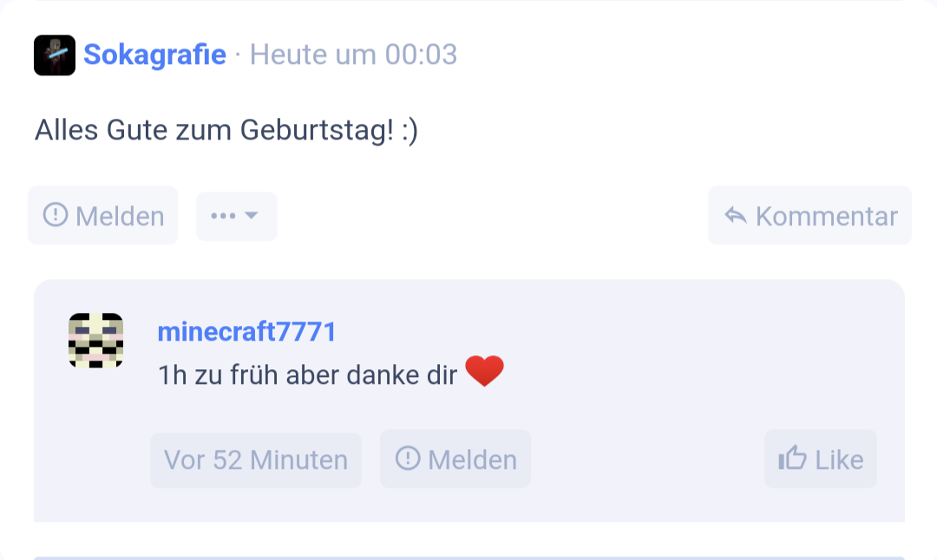Click the exclamation icon on the Melden button
The width and height of the screenshot is (937, 560).
point(54,216)
